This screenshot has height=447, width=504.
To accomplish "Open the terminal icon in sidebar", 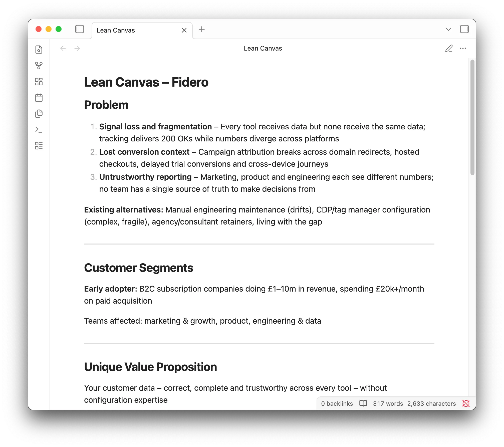I will tap(39, 130).
